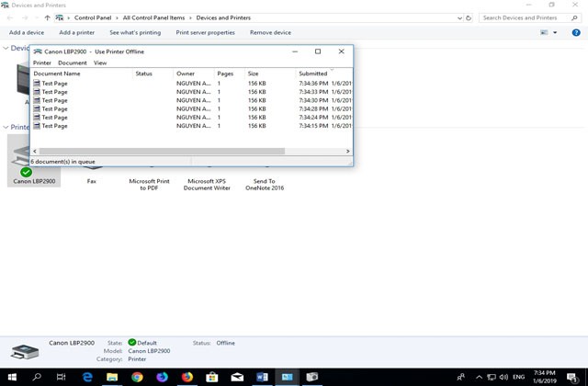The image size is (588, 386).
Task: Open taskbar Search
Action: tap(37, 377)
